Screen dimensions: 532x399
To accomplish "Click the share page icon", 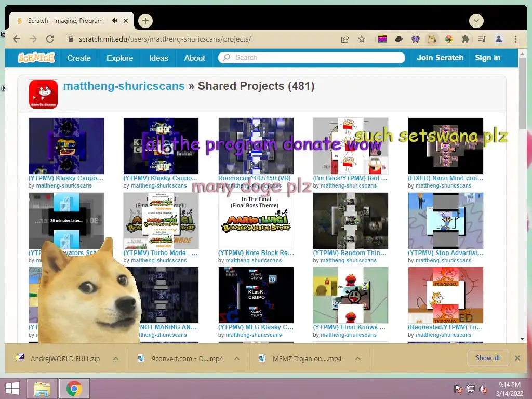I will pos(345,39).
